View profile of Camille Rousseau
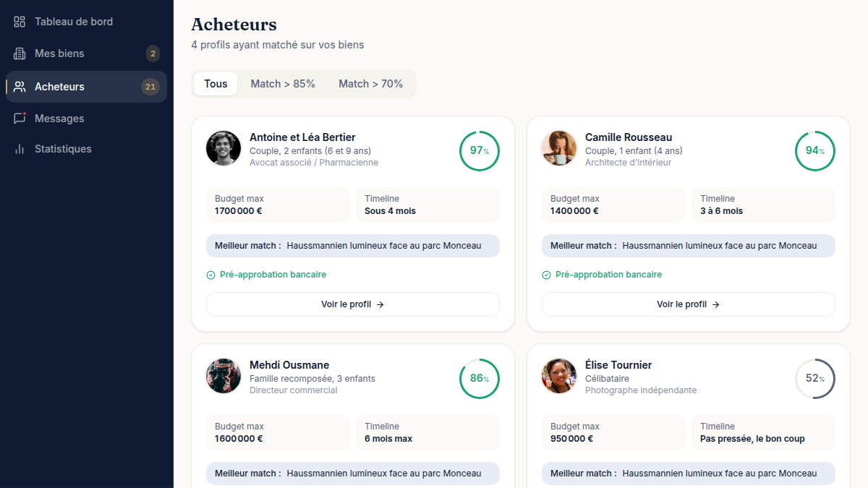 coord(689,304)
